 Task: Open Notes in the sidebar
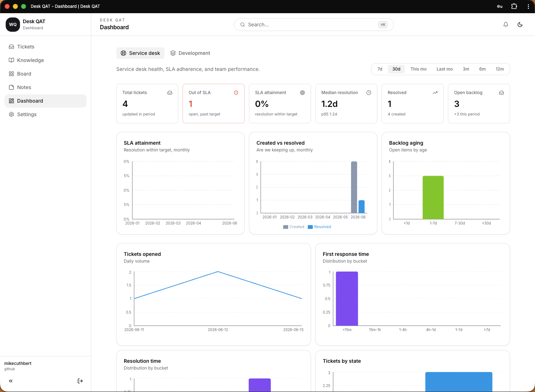pos(45,87)
